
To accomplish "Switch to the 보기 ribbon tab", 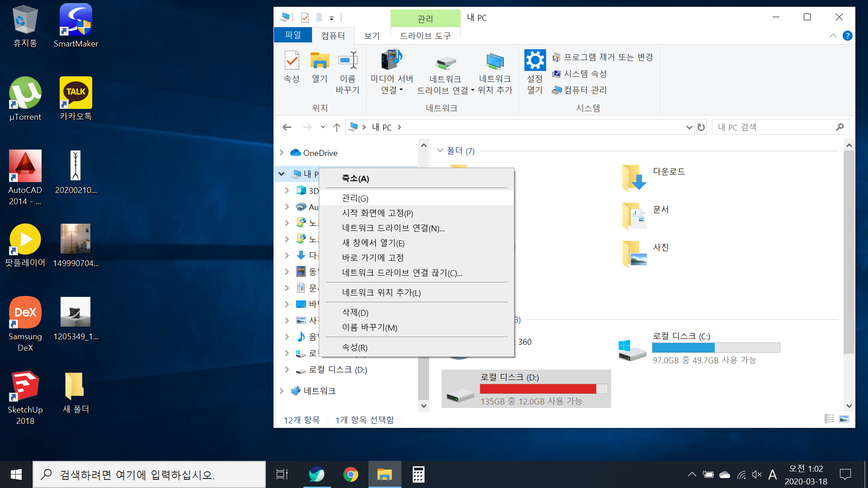I will click(x=372, y=35).
